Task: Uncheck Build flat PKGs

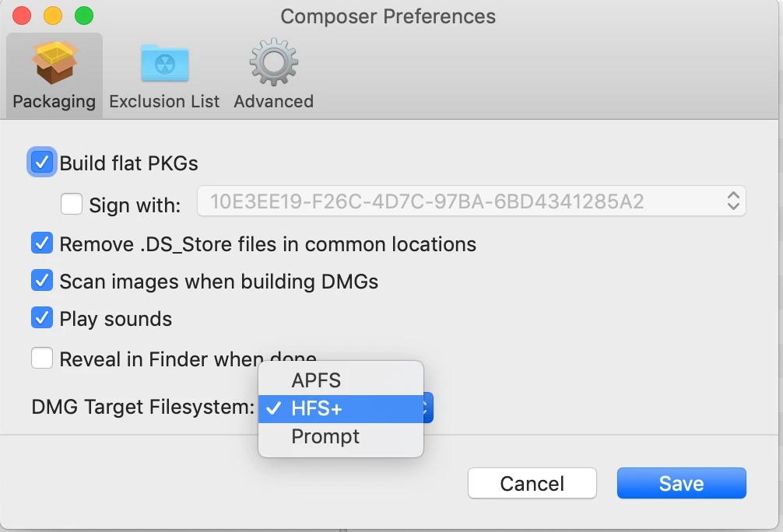Action: point(42,163)
